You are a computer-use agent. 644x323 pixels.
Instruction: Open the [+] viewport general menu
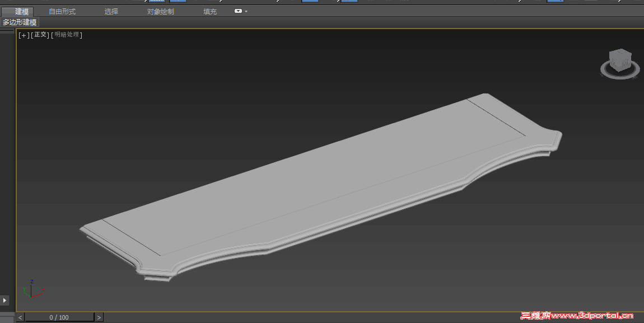24,35
